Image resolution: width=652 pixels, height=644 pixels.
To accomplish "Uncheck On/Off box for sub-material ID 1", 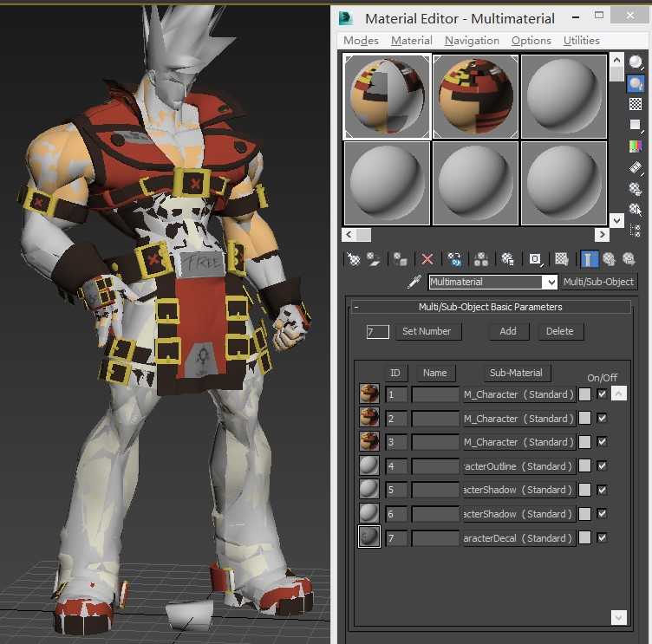I will click(602, 394).
